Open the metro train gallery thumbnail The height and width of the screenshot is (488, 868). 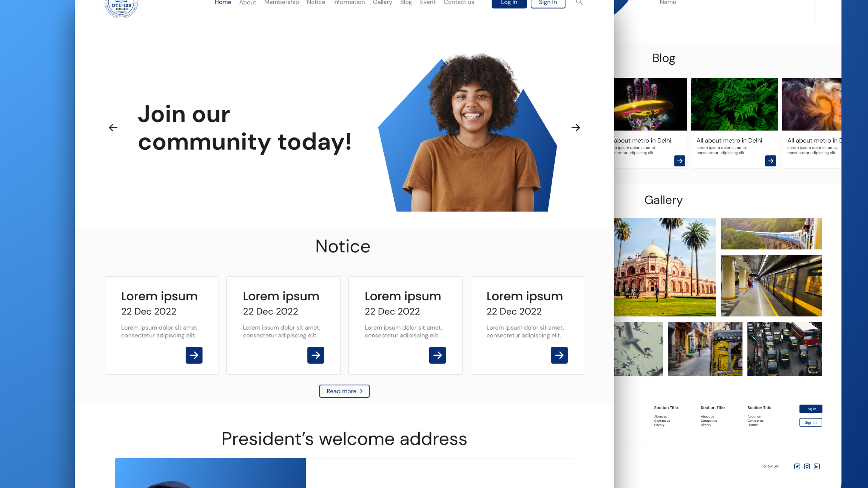pos(771,285)
